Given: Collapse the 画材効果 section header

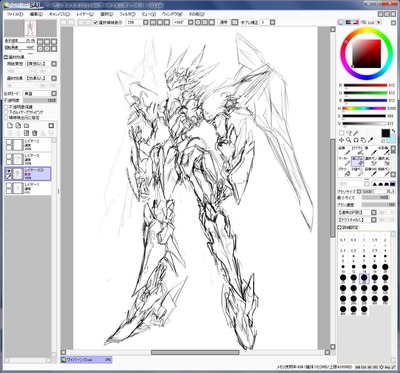Looking at the screenshot, I should pyautogui.click(x=6, y=57).
